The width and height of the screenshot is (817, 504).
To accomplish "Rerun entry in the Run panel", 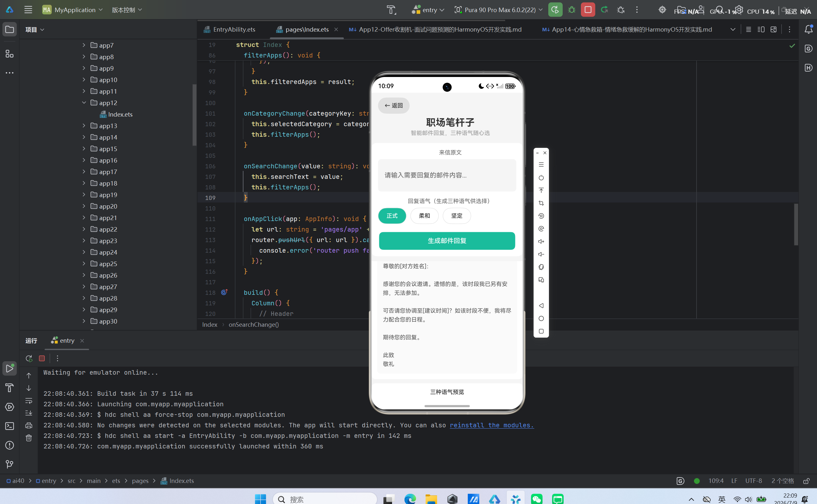I will (x=29, y=358).
